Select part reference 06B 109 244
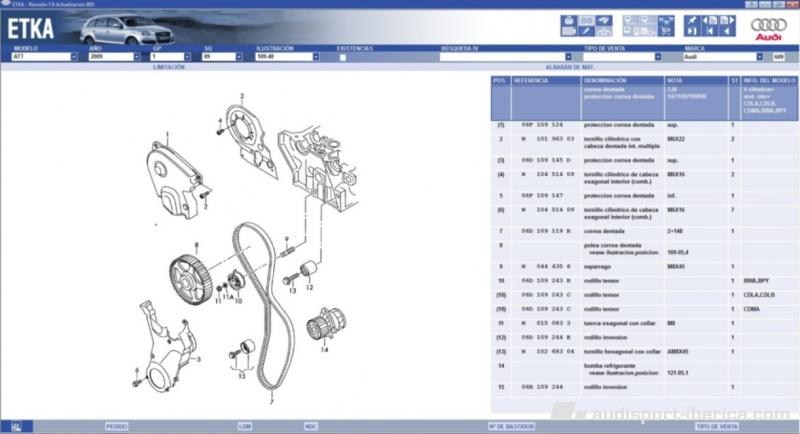The height and width of the screenshot is (434, 800). coord(542,387)
